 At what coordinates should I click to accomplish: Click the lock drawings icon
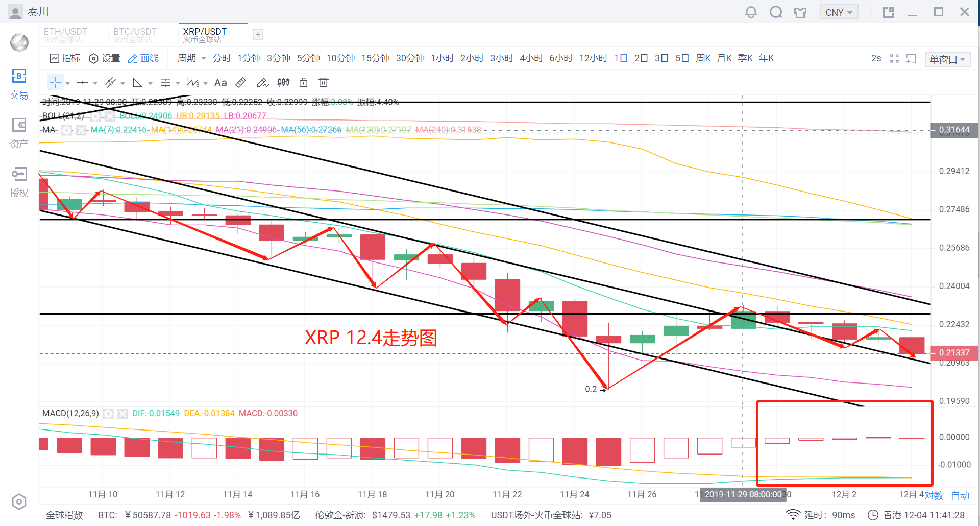(x=304, y=82)
